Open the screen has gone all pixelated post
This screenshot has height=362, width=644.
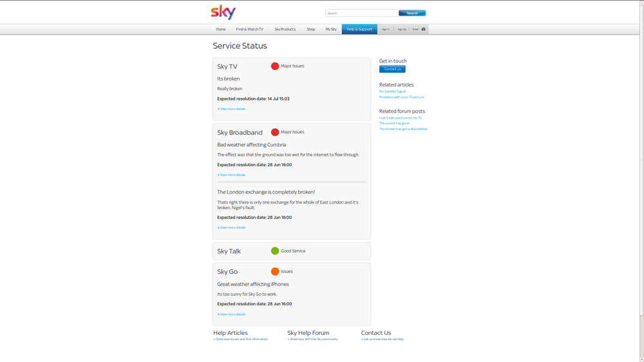[403, 129]
